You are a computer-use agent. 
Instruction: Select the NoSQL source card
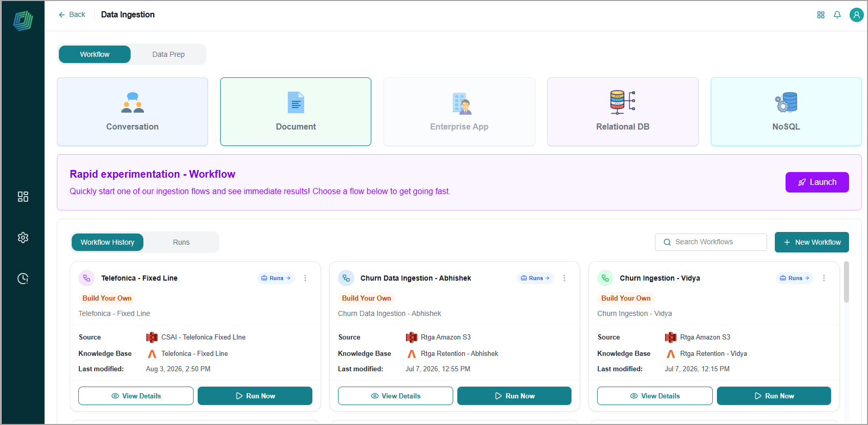pyautogui.click(x=786, y=112)
